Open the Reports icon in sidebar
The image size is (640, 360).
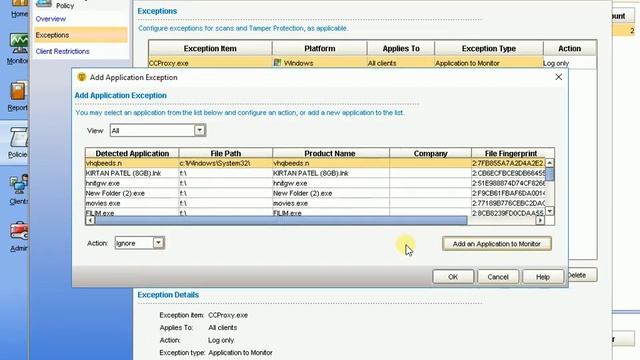tap(18, 91)
